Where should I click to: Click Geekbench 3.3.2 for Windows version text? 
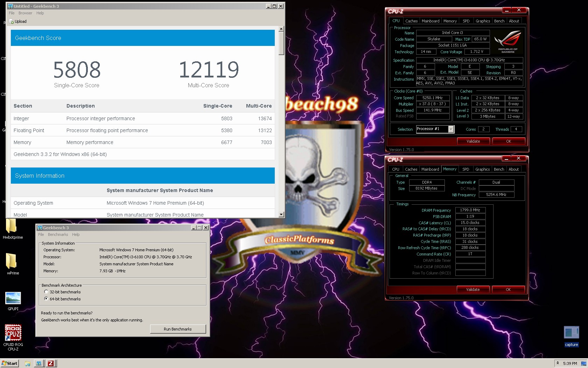coord(60,154)
